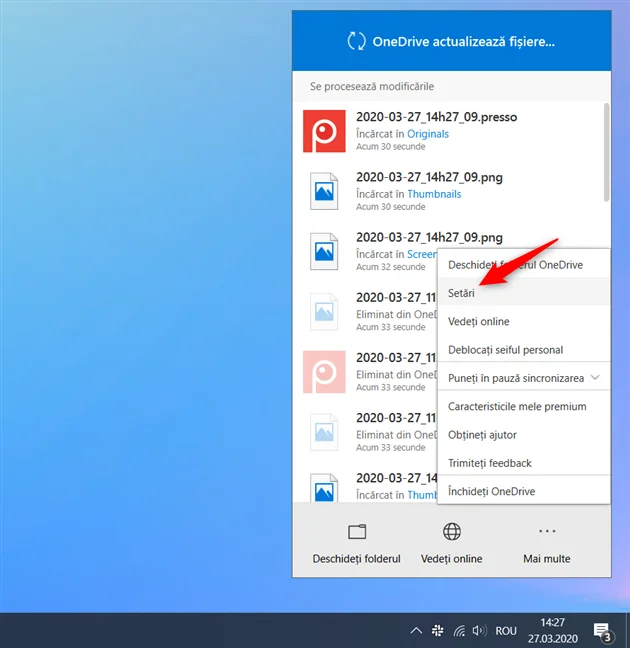Open the Thumbnails folder link under second file
The height and width of the screenshot is (648, 630).
tap(434, 194)
